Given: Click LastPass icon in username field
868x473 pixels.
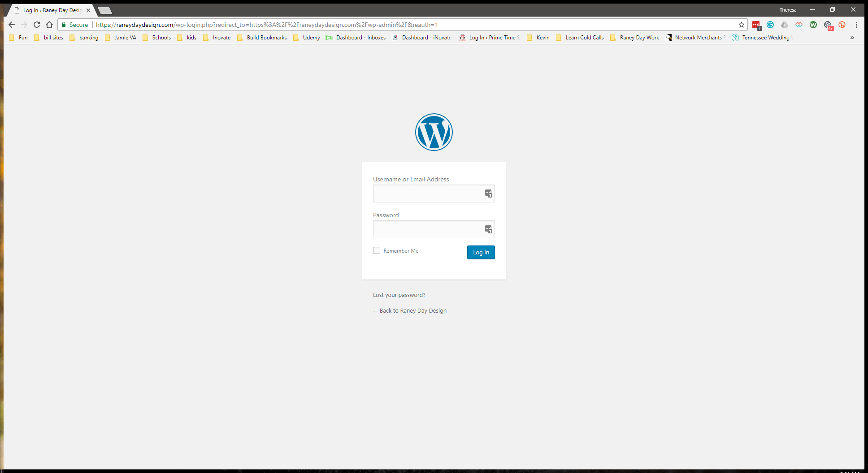Looking at the screenshot, I should (488, 193).
